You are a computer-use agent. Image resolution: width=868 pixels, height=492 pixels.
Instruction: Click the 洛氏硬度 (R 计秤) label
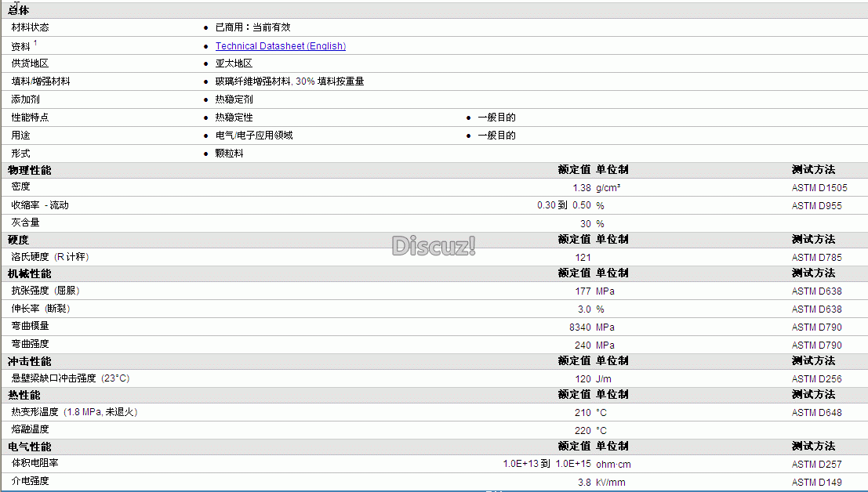click(x=50, y=257)
